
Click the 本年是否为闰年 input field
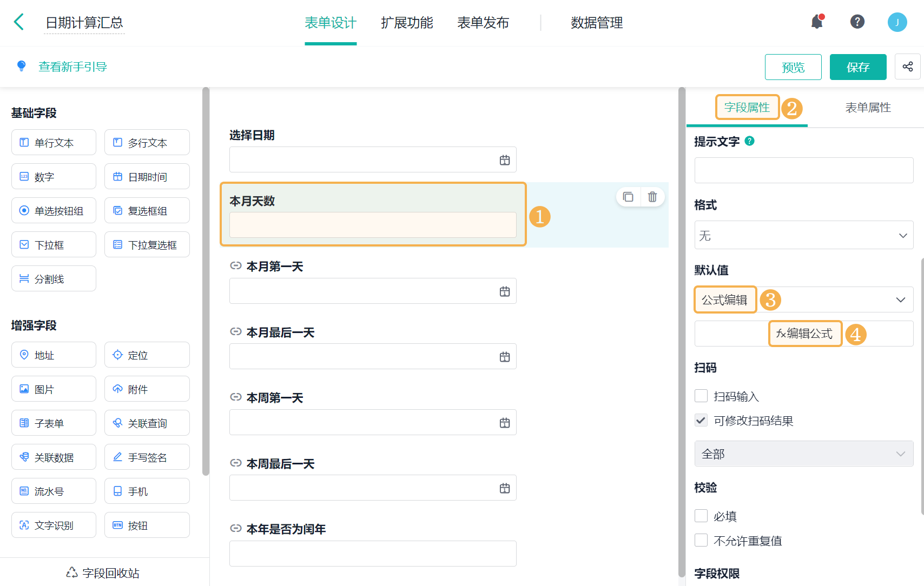[373, 554]
